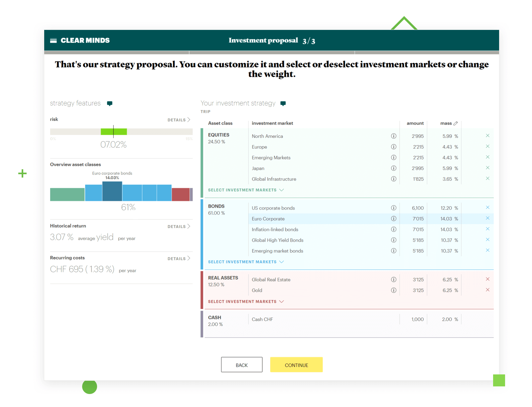The width and height of the screenshot is (532, 407).
Task: Open the recurring costs details
Action: pyautogui.click(x=179, y=258)
